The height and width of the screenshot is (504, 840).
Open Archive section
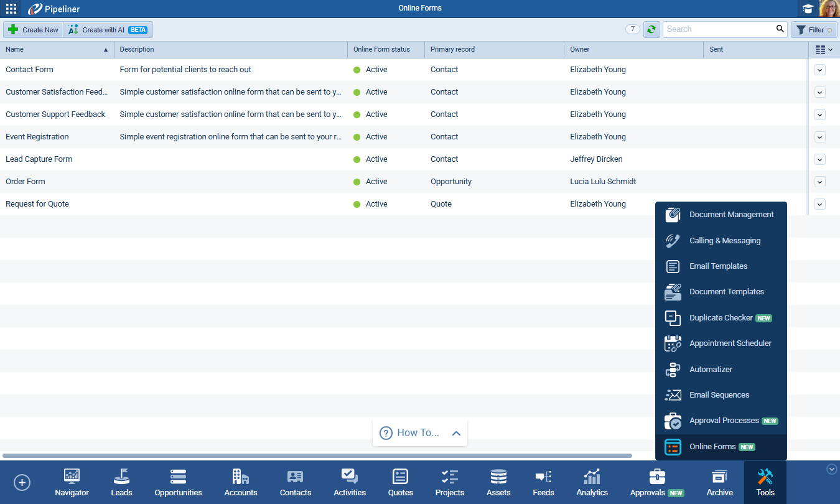719,483
